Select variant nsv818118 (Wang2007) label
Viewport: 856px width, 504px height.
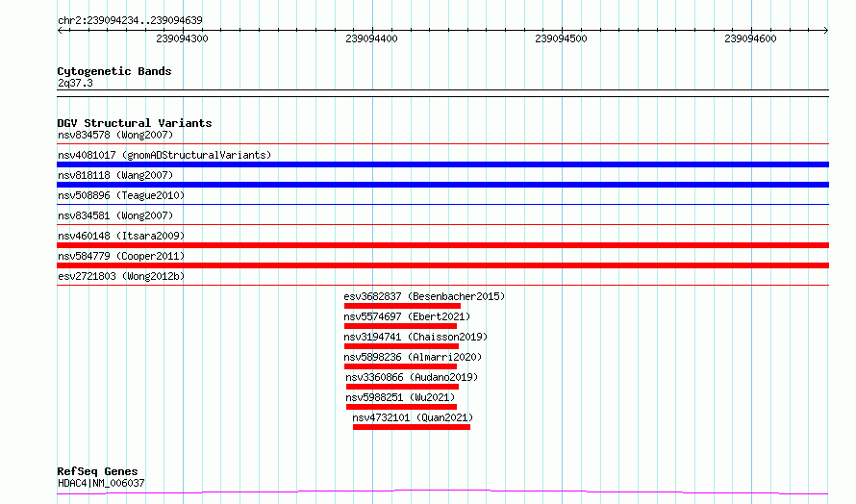click(115, 175)
